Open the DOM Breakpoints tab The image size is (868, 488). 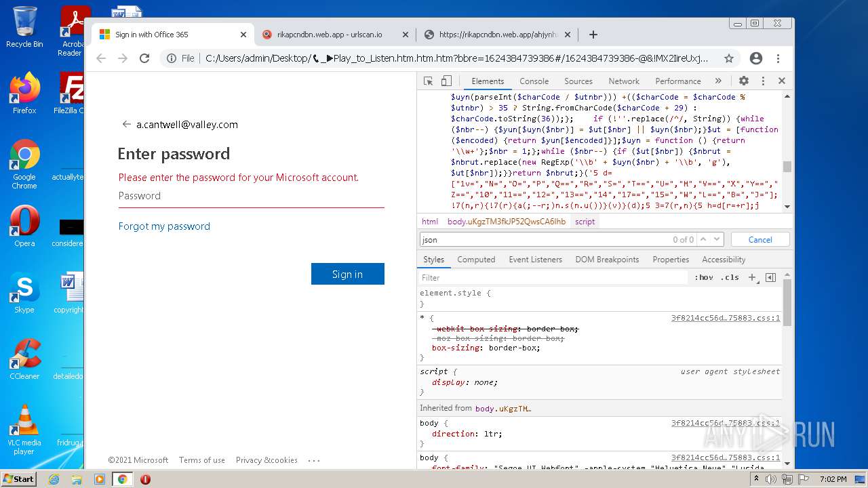(607, 260)
